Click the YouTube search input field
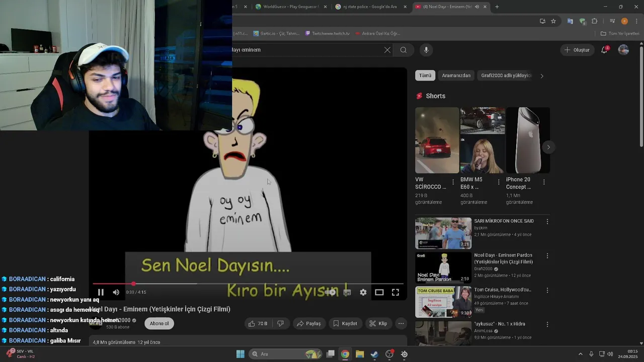 [x=307, y=50]
